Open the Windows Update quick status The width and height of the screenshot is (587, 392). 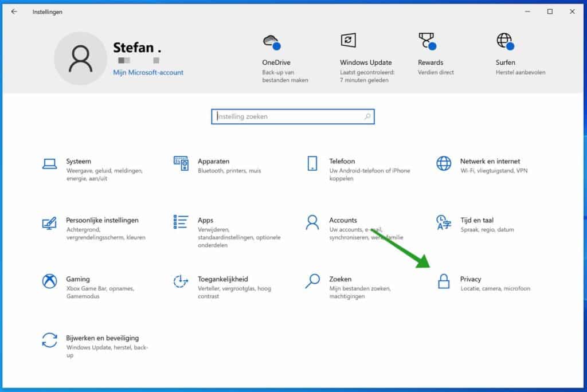(365, 54)
